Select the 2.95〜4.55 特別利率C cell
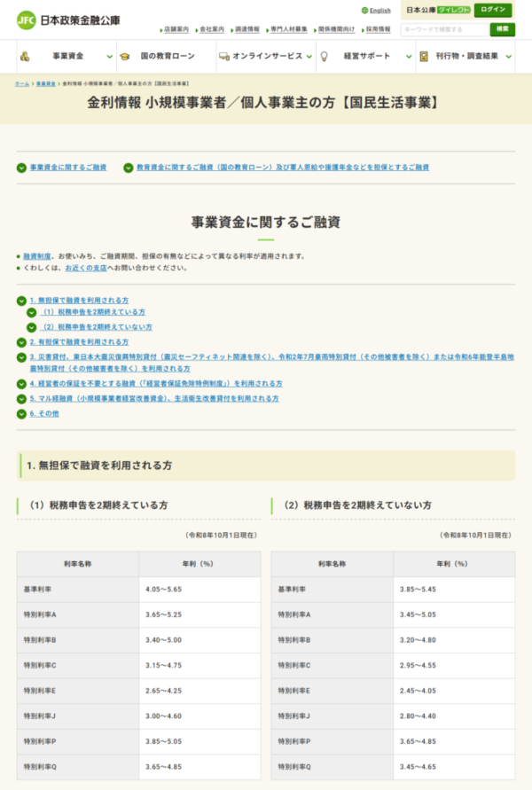This screenshot has height=790, width=532. click(x=454, y=666)
